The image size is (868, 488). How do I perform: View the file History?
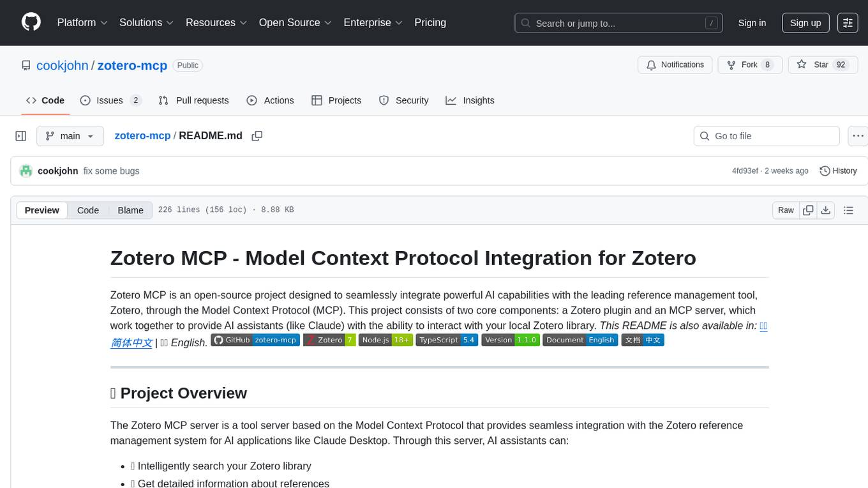click(x=838, y=171)
